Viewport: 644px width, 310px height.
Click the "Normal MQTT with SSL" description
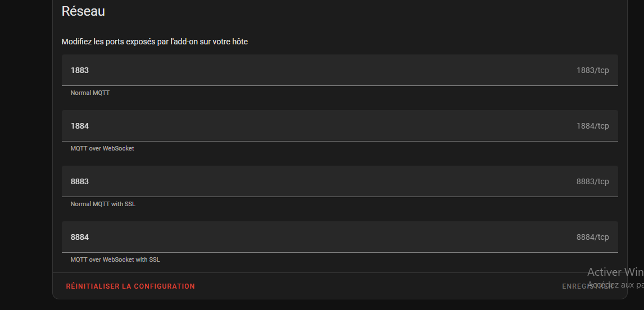point(103,204)
